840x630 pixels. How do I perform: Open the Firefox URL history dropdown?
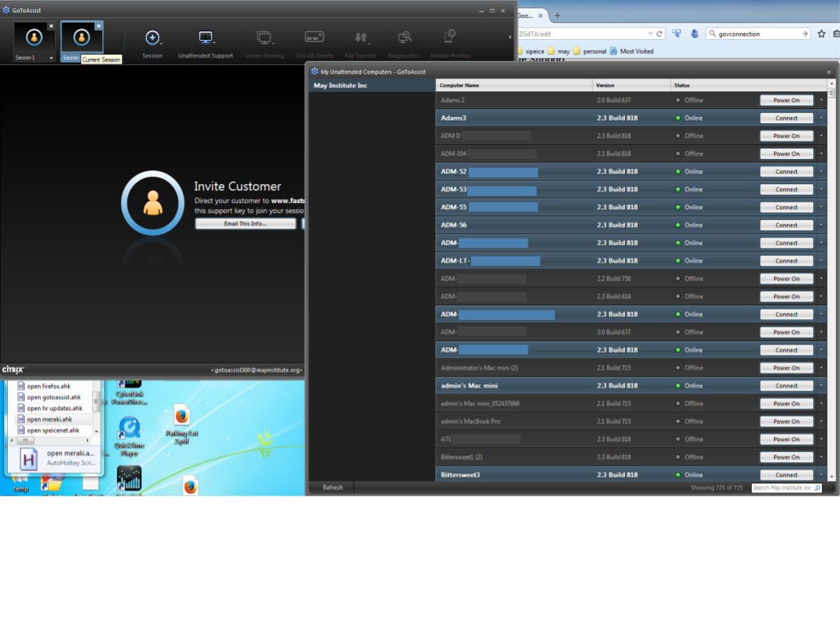(650, 34)
